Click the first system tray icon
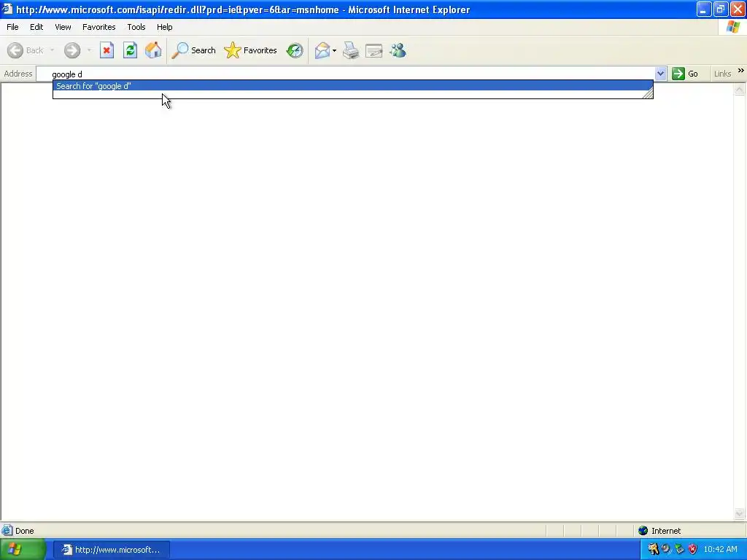The width and height of the screenshot is (747, 560). point(653,550)
